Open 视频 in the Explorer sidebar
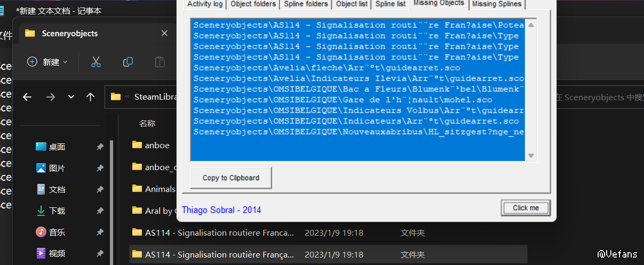Viewport: 644px width, 265px height. click(x=57, y=253)
